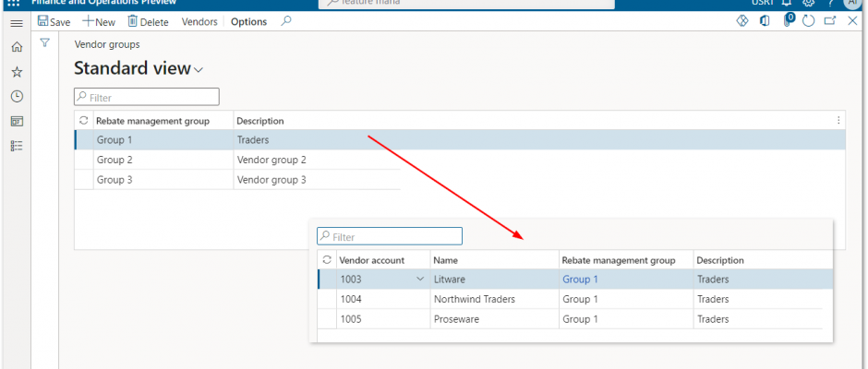
Task: Select vendor account 1005 cell
Action: (383, 319)
